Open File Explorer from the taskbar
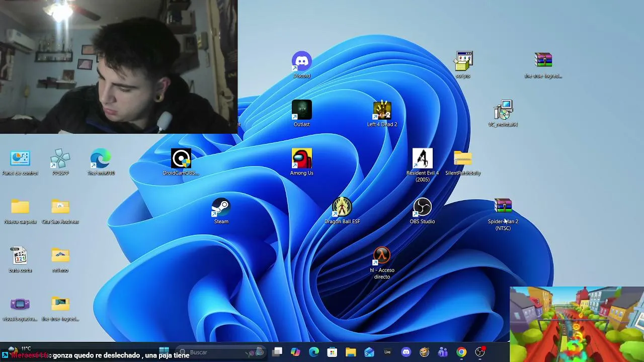The image size is (644, 362). click(x=351, y=352)
